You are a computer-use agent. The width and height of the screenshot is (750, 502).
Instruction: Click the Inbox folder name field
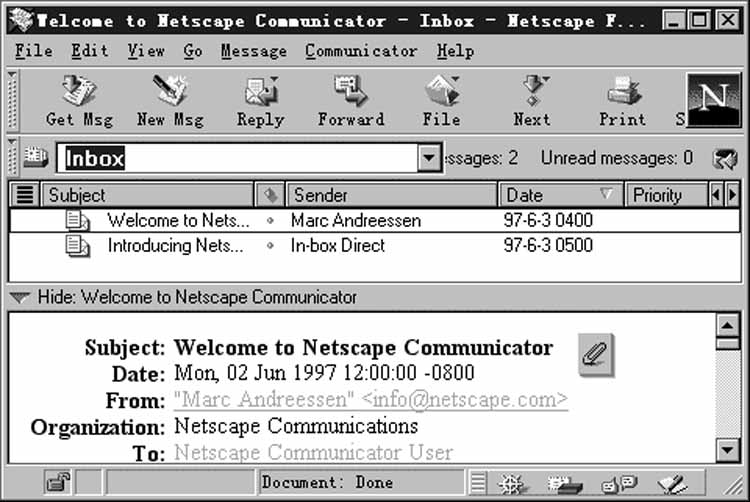coord(238,158)
